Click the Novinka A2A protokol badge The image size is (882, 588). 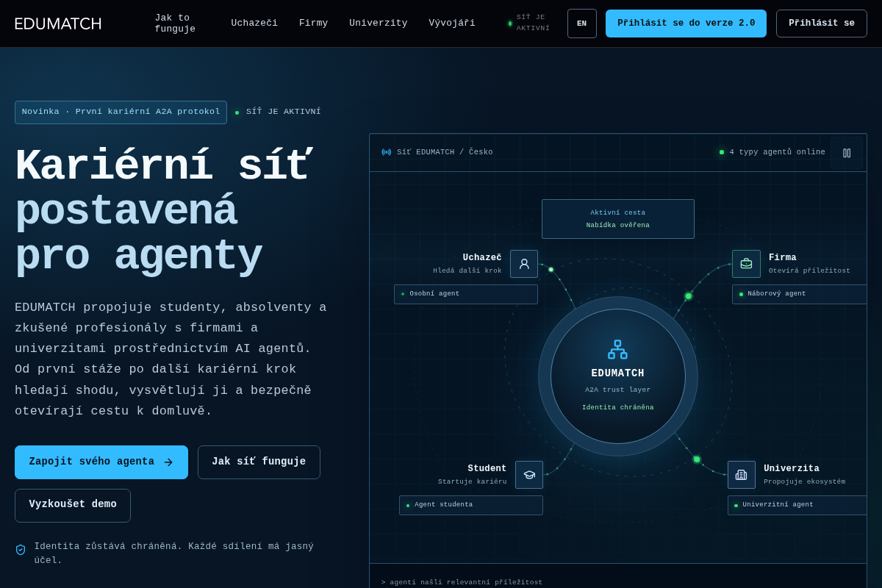(121, 112)
